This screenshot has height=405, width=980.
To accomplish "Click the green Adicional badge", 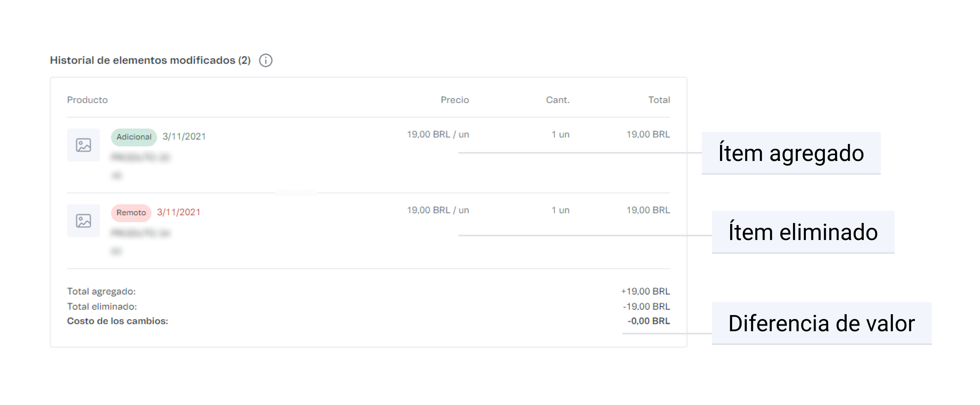I will pyautogui.click(x=134, y=137).
